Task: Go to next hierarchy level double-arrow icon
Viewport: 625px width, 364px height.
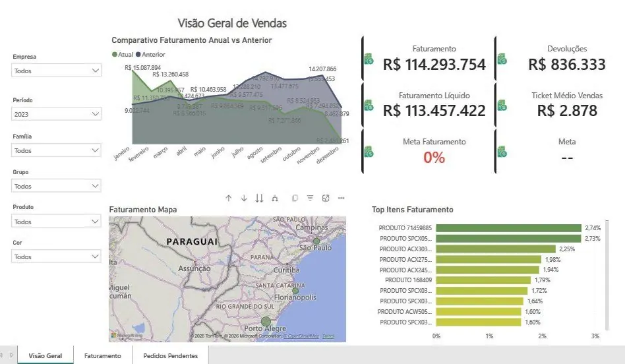Action: point(259,198)
